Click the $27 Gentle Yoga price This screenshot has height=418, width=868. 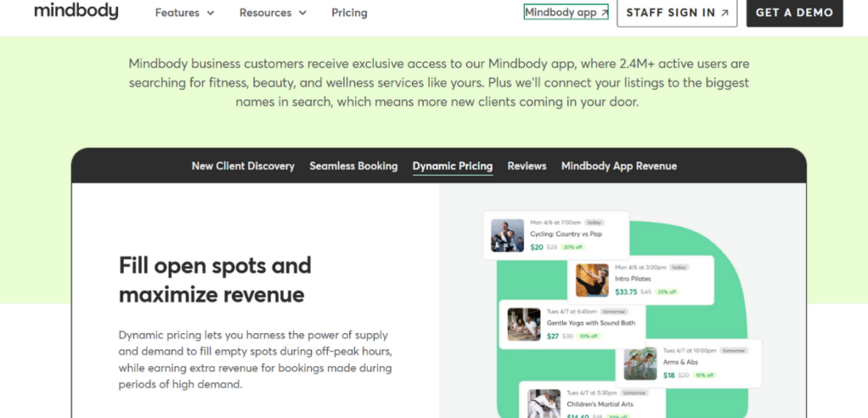click(553, 336)
